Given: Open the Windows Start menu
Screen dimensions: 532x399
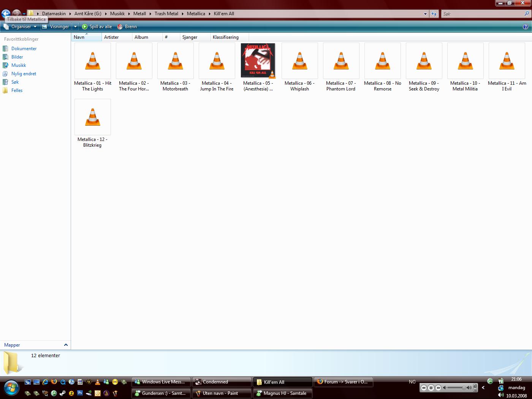Looking at the screenshot, I should pyautogui.click(x=11, y=388).
